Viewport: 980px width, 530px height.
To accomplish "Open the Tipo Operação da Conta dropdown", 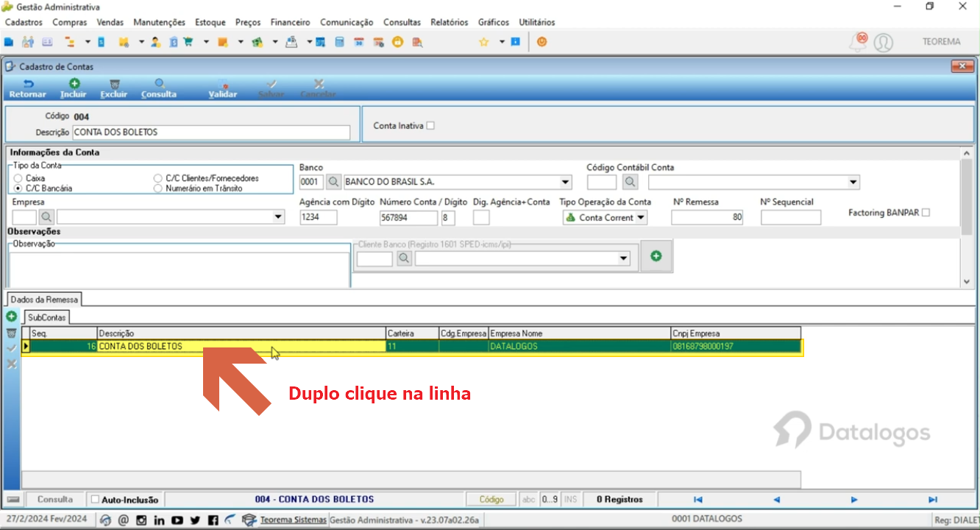I will pos(641,217).
